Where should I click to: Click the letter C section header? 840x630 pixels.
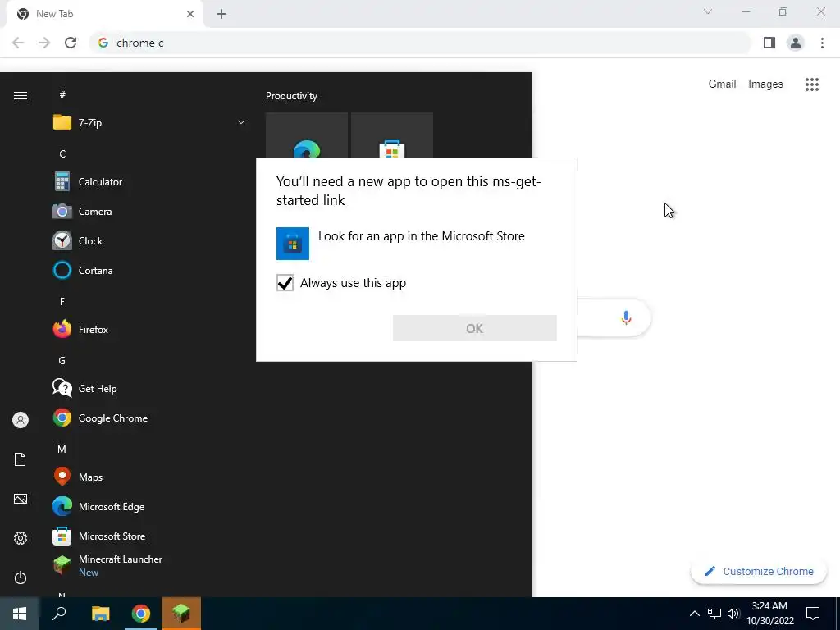62,153
